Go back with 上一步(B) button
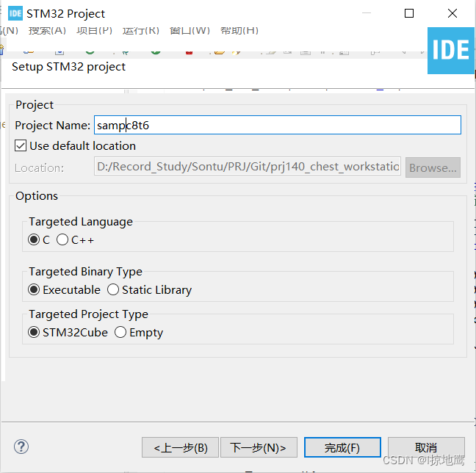The height and width of the screenshot is (473, 476). point(180,447)
